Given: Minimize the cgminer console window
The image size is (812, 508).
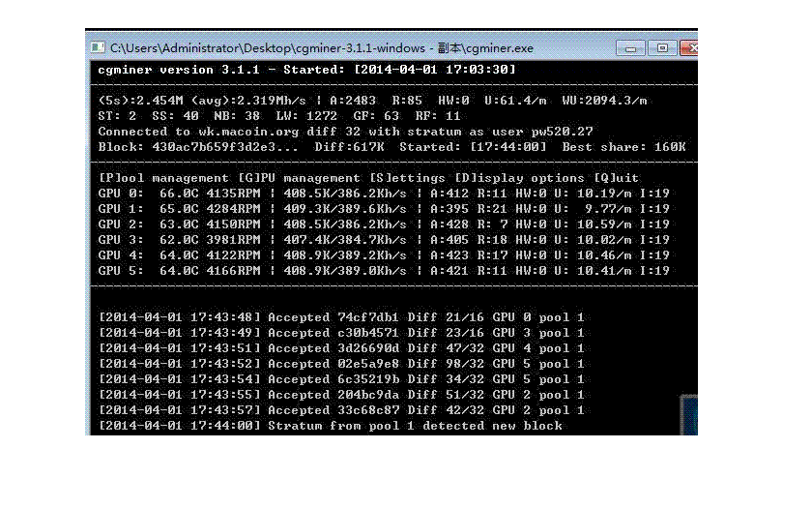Looking at the screenshot, I should 632,47.
